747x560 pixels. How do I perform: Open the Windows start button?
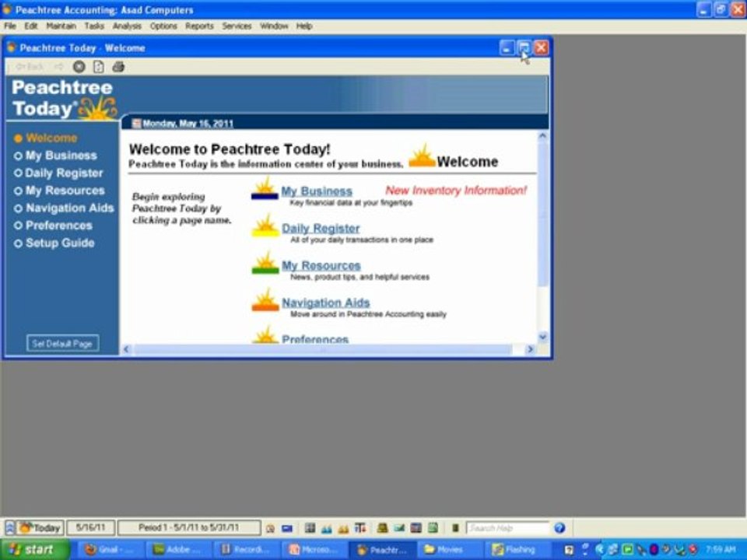(x=35, y=550)
